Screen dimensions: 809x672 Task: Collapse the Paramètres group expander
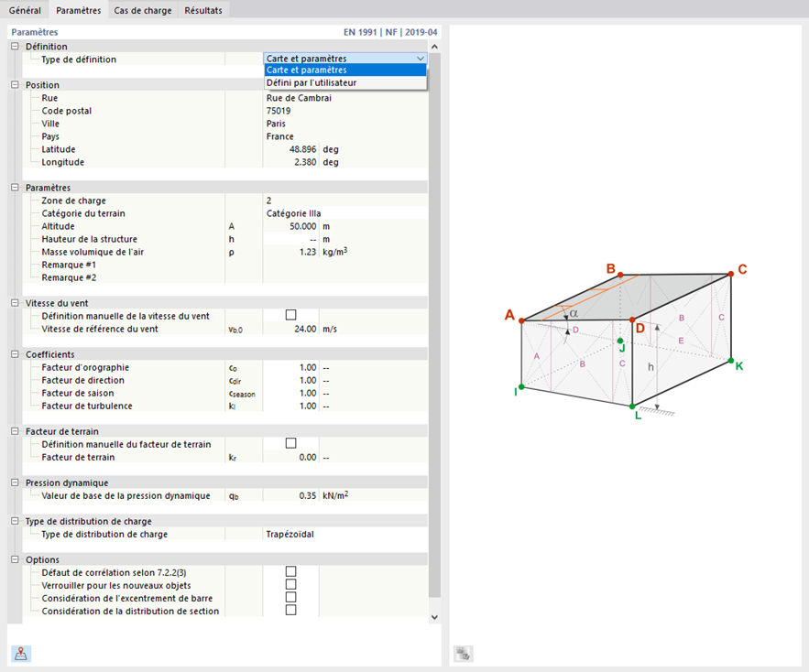coord(15,187)
